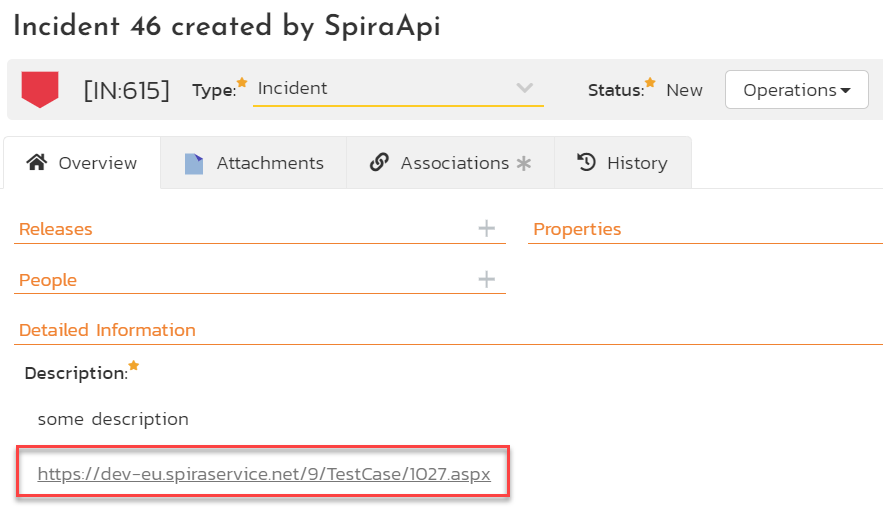The height and width of the screenshot is (516, 883).
Task: Click the home icon on Overview tab
Action: click(37, 162)
